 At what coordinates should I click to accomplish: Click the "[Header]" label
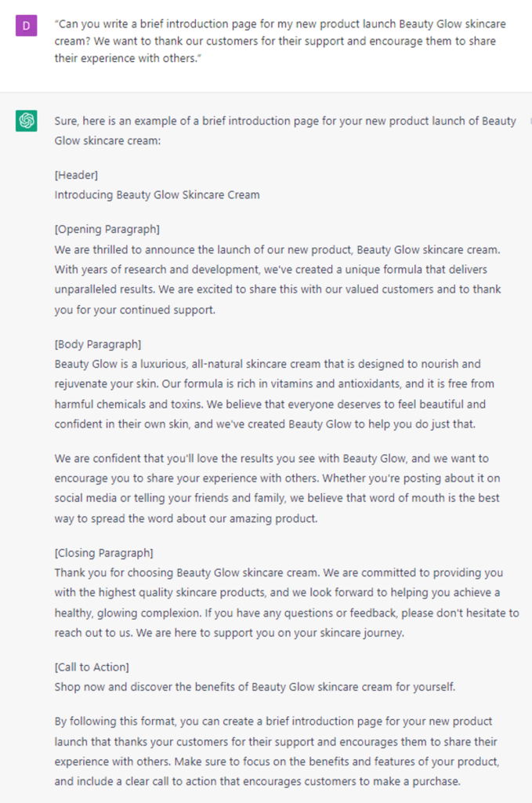(x=76, y=174)
